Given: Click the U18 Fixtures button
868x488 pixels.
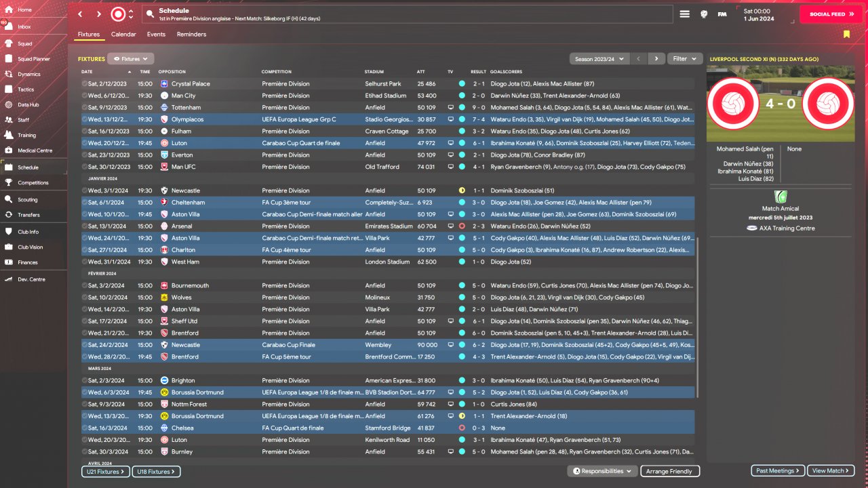Looking at the screenshot, I should (156, 471).
